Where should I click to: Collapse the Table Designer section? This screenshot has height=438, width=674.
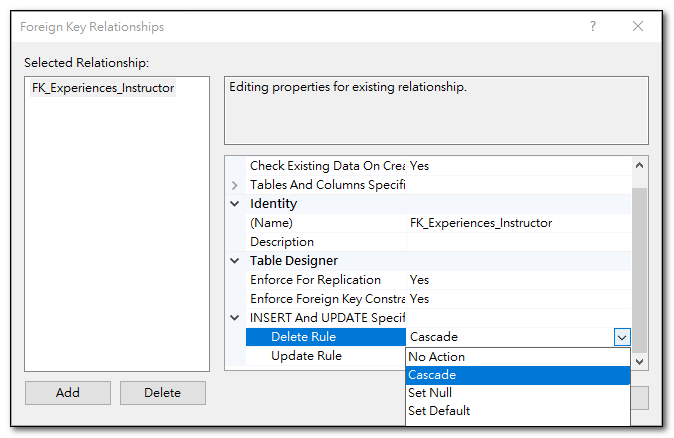click(x=235, y=260)
